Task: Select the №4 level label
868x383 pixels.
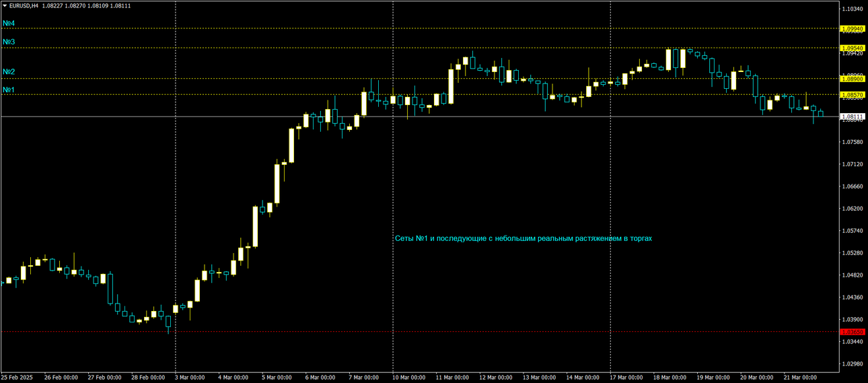Action: 9,24
